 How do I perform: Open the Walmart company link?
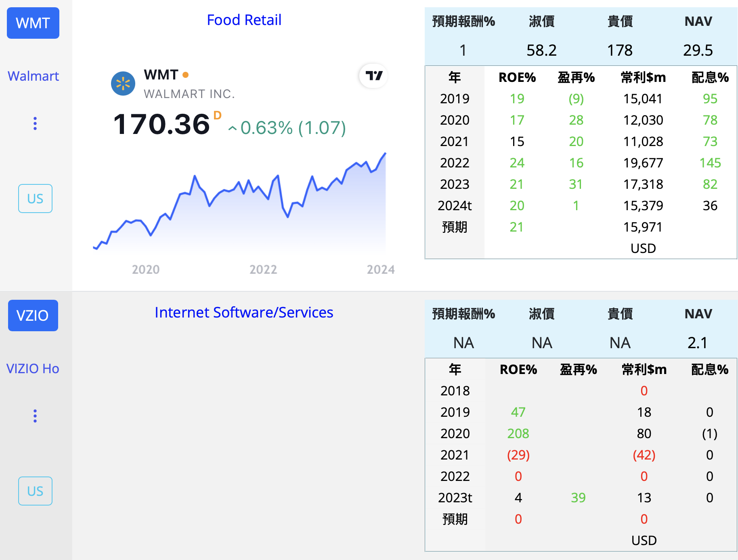[x=33, y=76]
